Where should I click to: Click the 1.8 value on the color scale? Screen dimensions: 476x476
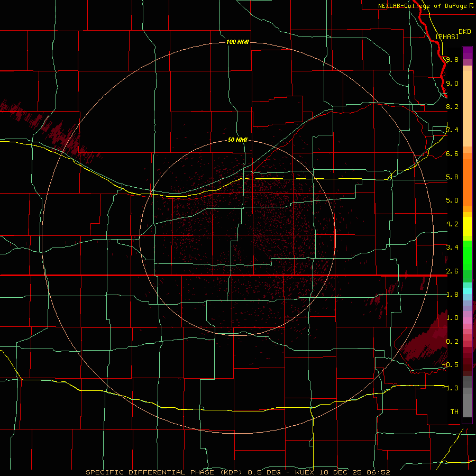(x=452, y=295)
